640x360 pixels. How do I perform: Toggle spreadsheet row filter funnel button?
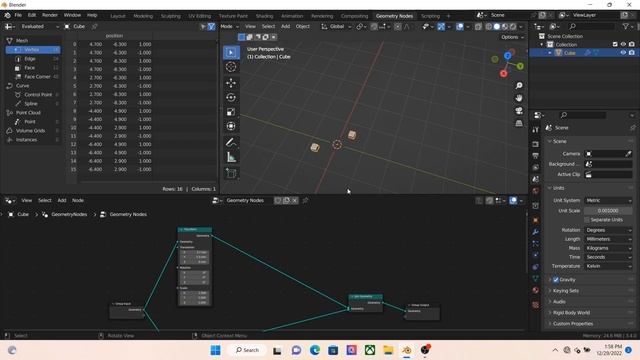211,27
